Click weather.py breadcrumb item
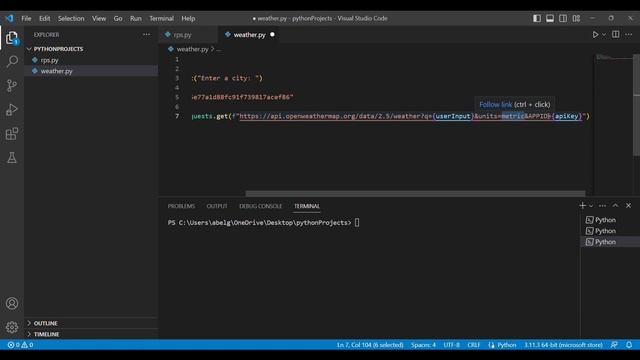Screen dimensions: 640x360 [x=192, y=49]
